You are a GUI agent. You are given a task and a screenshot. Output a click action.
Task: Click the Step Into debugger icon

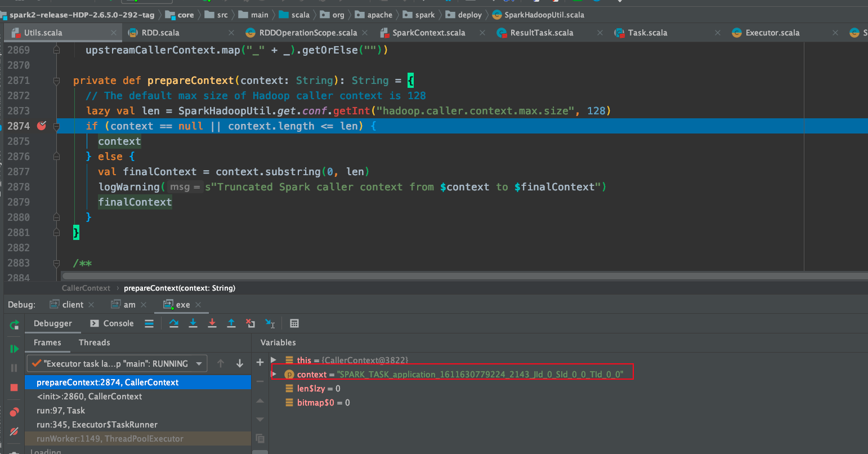[x=193, y=323]
